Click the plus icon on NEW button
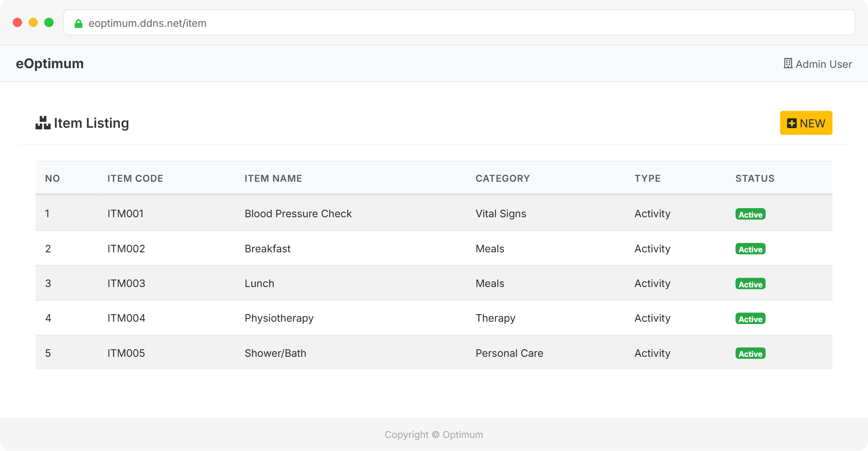 (x=791, y=123)
